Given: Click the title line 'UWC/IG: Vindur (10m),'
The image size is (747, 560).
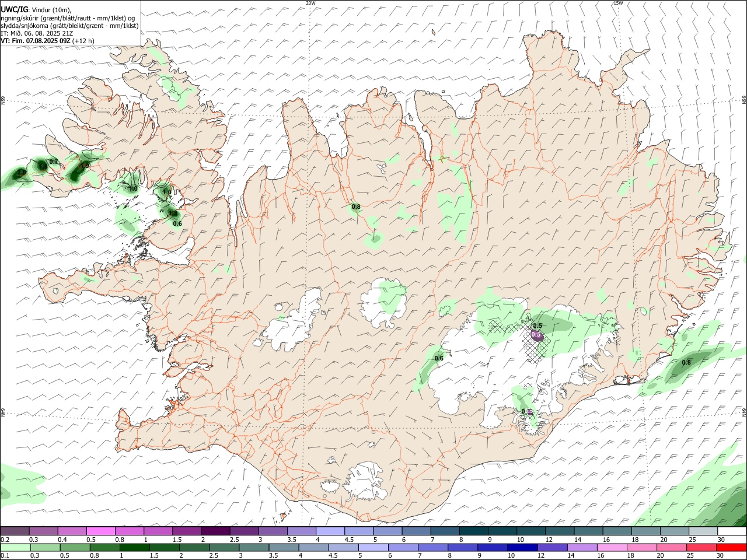Looking at the screenshot, I should (x=36, y=10).
